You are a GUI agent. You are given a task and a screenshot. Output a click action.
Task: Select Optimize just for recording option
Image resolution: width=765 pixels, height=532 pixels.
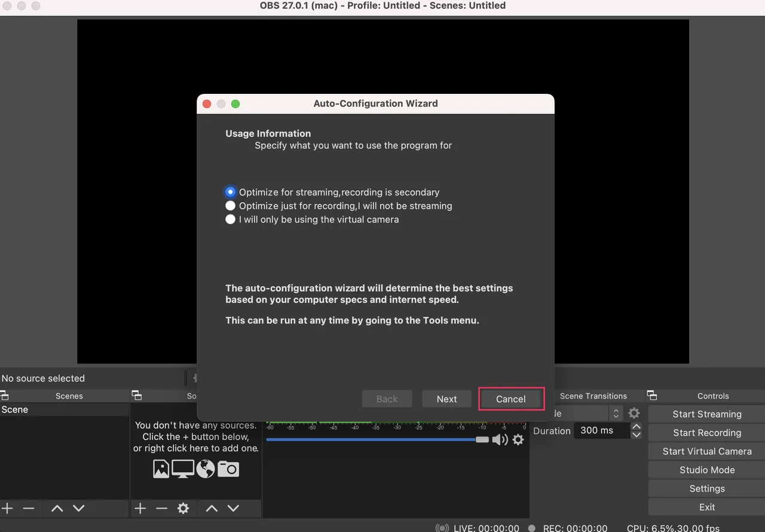(x=230, y=206)
